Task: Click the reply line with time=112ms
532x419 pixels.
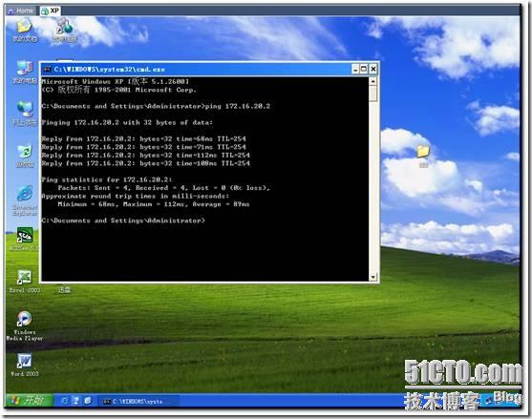Action: pyautogui.click(x=145, y=155)
